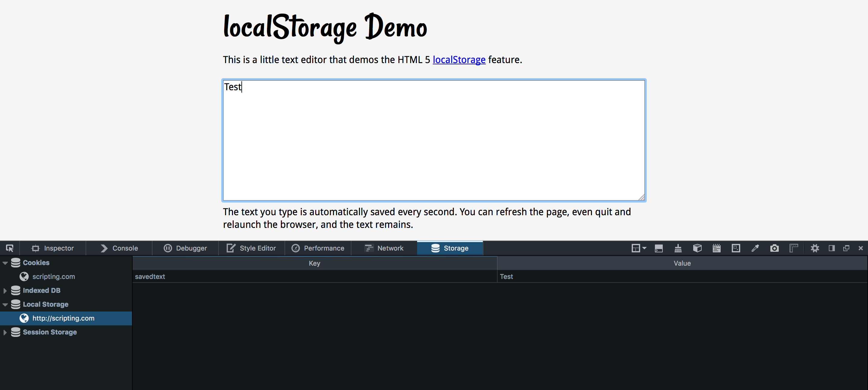Expand the Indexed DB tree node

point(5,290)
